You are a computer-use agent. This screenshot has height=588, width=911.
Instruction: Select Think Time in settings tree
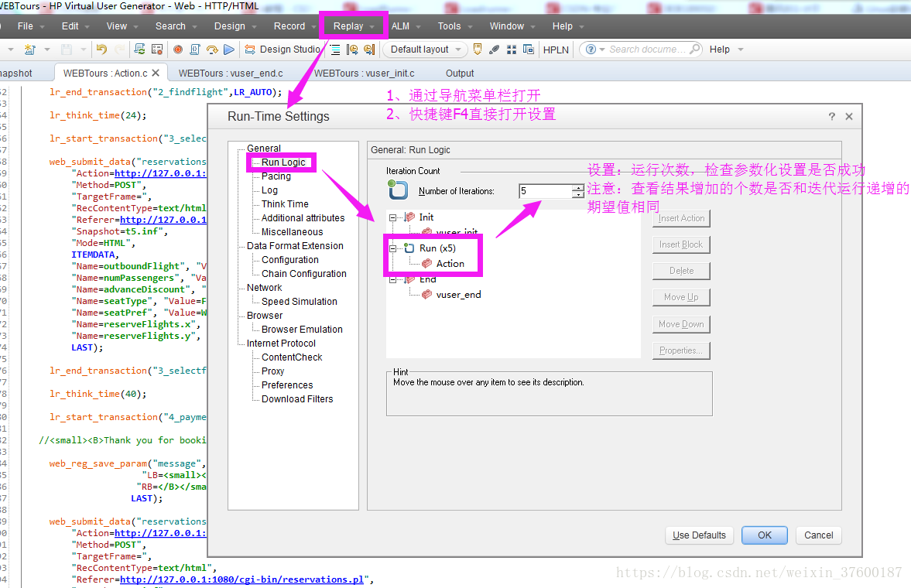click(x=285, y=204)
